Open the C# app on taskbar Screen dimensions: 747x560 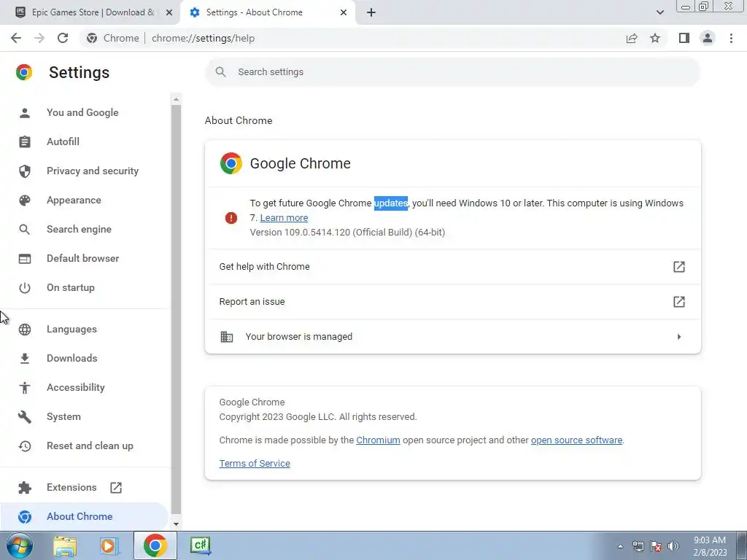[x=201, y=545]
